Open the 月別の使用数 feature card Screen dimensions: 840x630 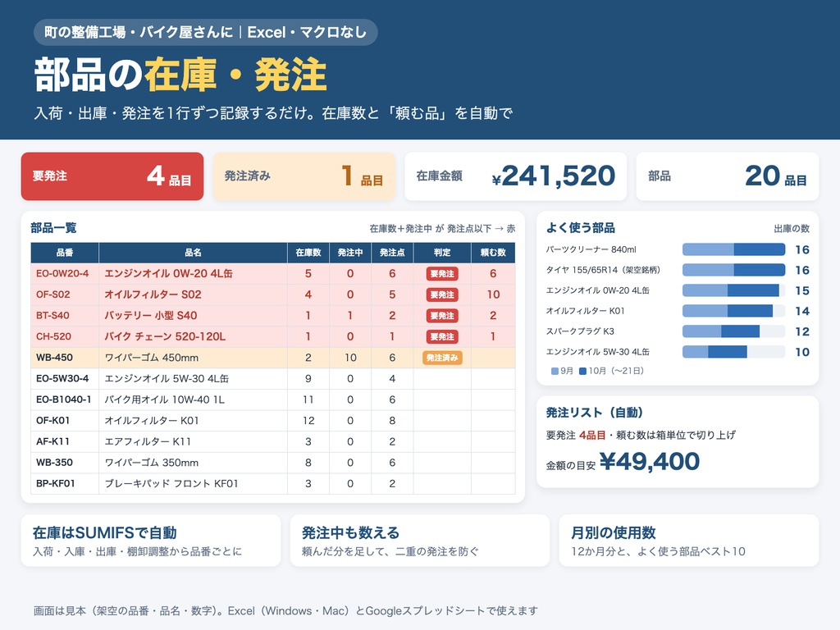coord(688,540)
